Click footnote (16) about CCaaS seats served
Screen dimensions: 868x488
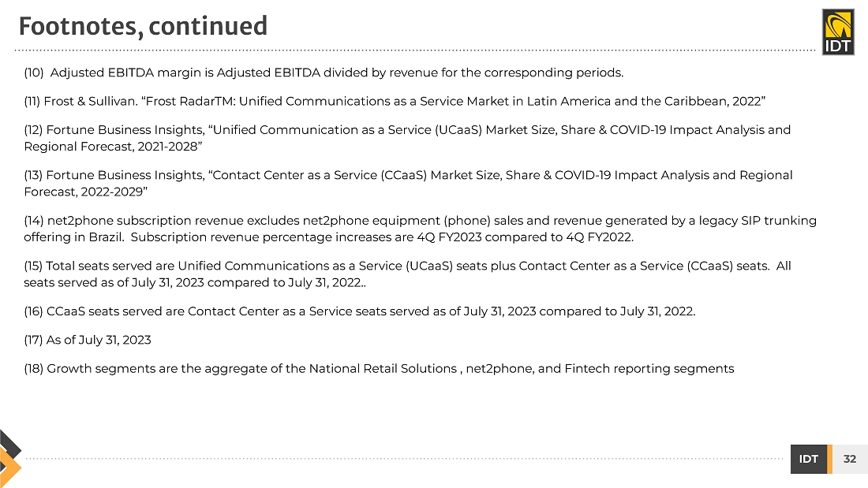coord(360,311)
